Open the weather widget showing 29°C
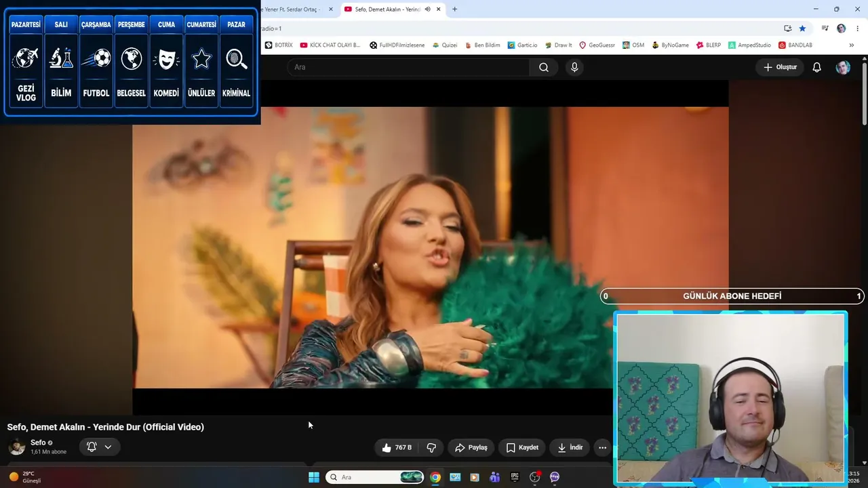868x488 pixels. [26, 477]
